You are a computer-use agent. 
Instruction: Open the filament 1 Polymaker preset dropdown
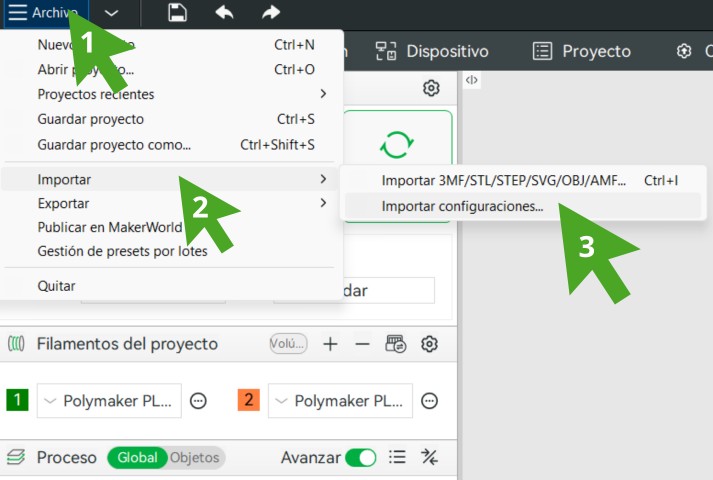coord(110,401)
